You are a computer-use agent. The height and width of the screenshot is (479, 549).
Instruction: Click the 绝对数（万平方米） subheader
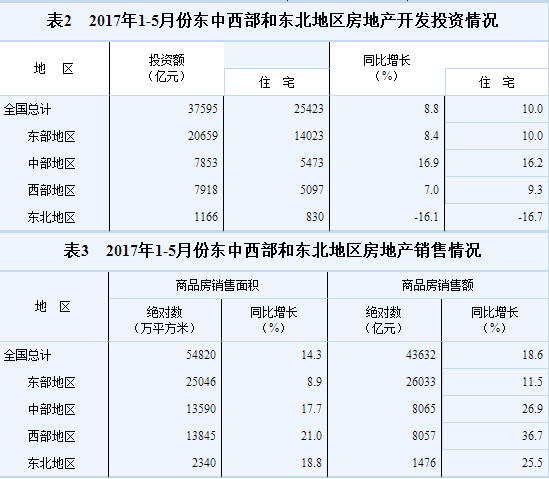(164, 320)
